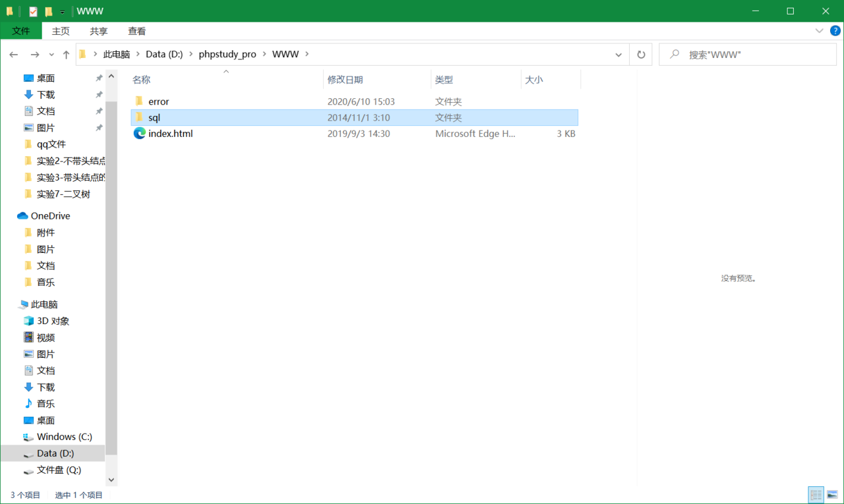Sort by 大小 column header
This screenshot has width=844, height=504.
point(551,80)
